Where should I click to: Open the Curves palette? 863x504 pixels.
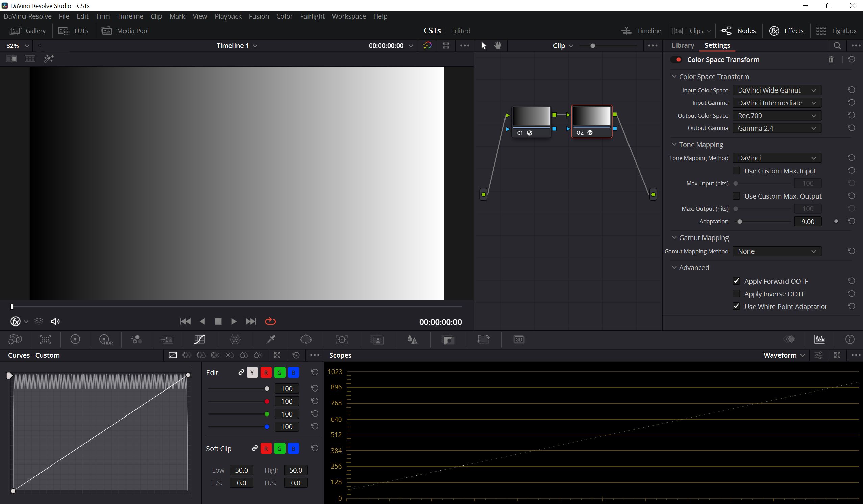click(200, 339)
